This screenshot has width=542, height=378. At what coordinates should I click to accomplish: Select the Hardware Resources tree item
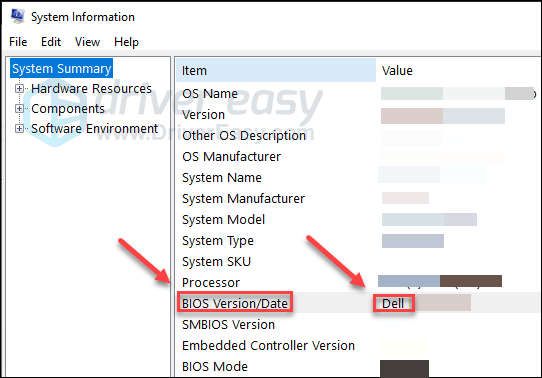pos(91,88)
